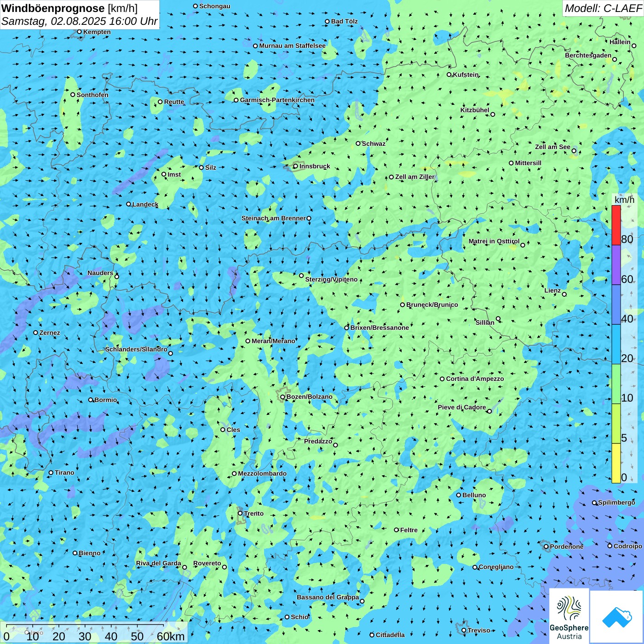The height and width of the screenshot is (644, 644).
Task: Click the 'Bruneck/Brunico' label
Action: 432,305
